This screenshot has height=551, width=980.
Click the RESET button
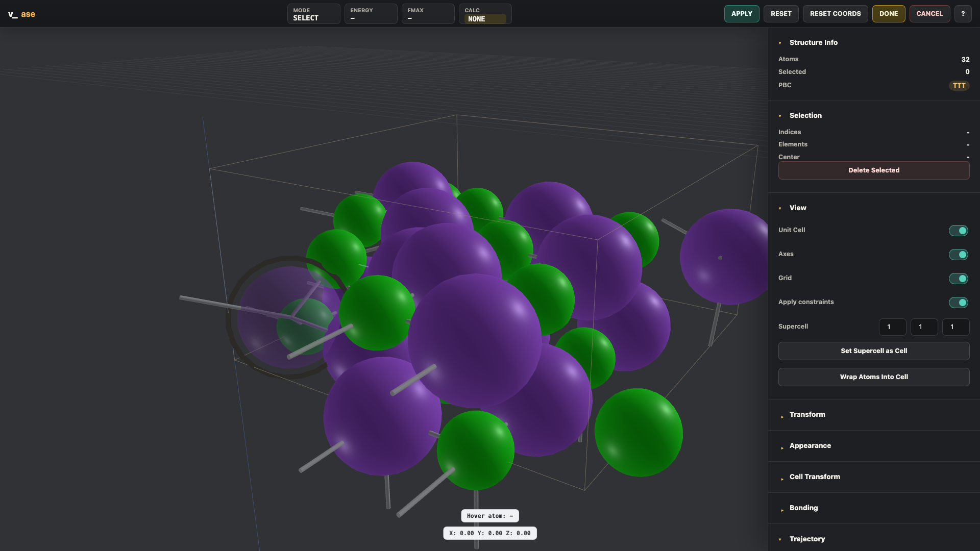[x=781, y=14]
